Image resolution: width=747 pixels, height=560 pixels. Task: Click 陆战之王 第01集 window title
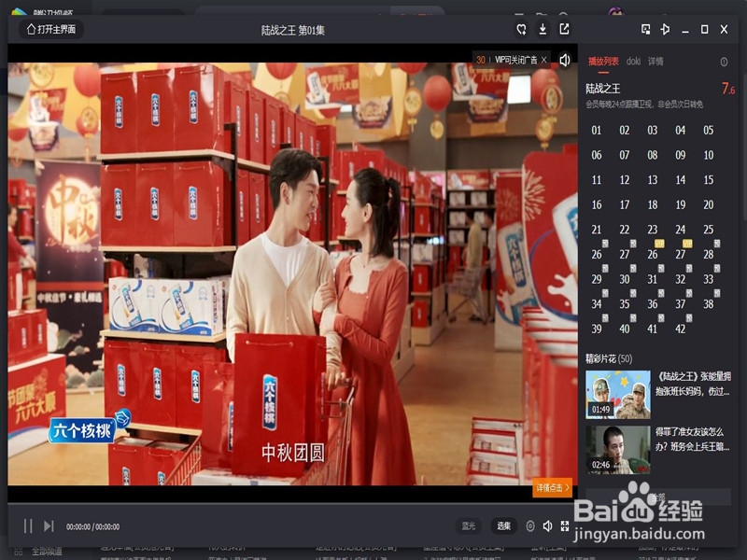tap(292, 30)
